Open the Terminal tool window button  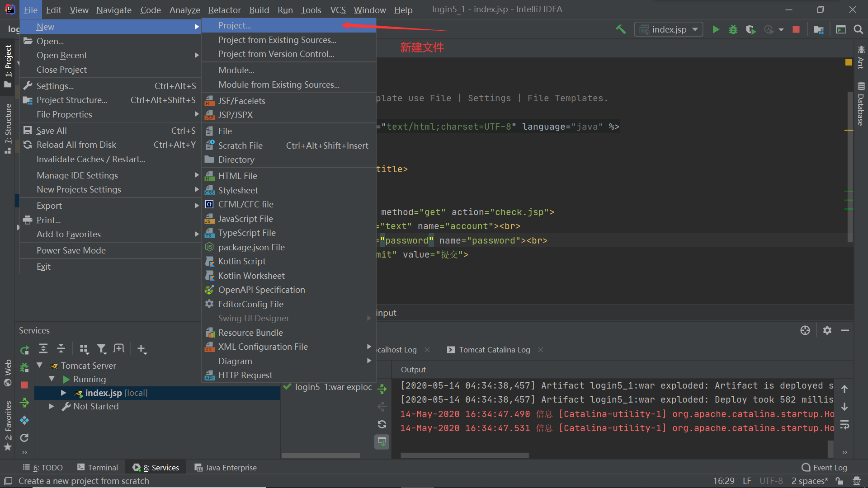coord(98,468)
